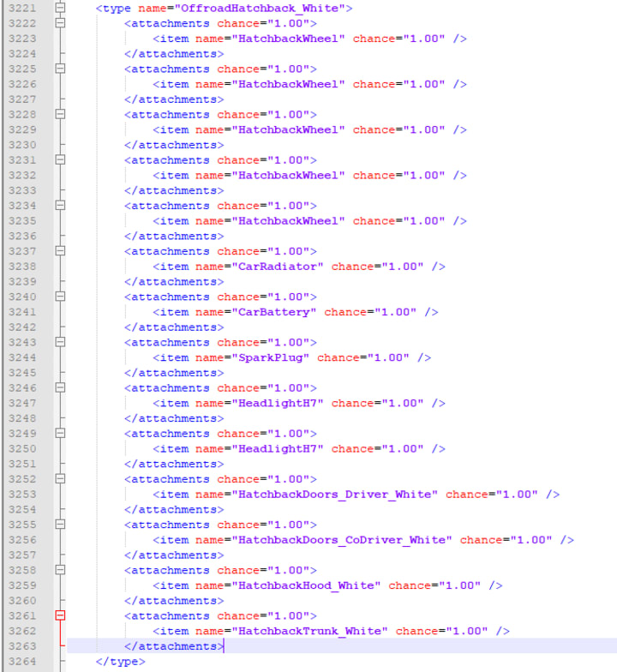The height and width of the screenshot is (672, 617).
Task: Click the </attachments> tag on line 3260
Action: click(174, 600)
